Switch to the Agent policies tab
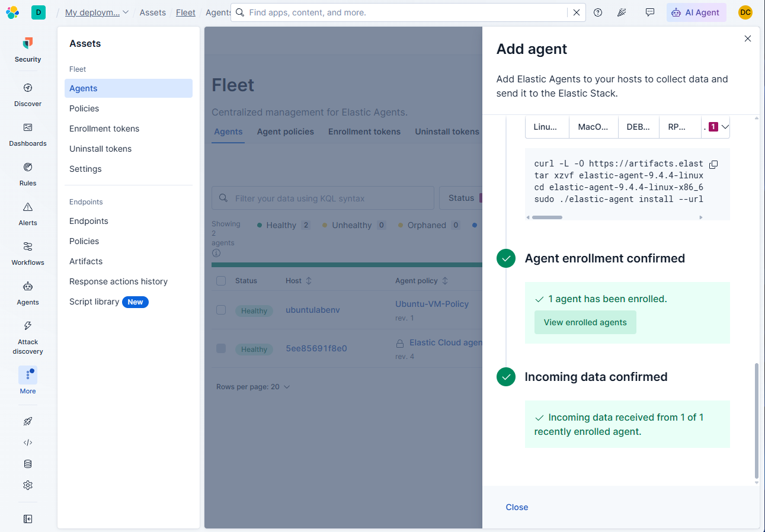Viewport: 765px width, 532px height. 286,132
